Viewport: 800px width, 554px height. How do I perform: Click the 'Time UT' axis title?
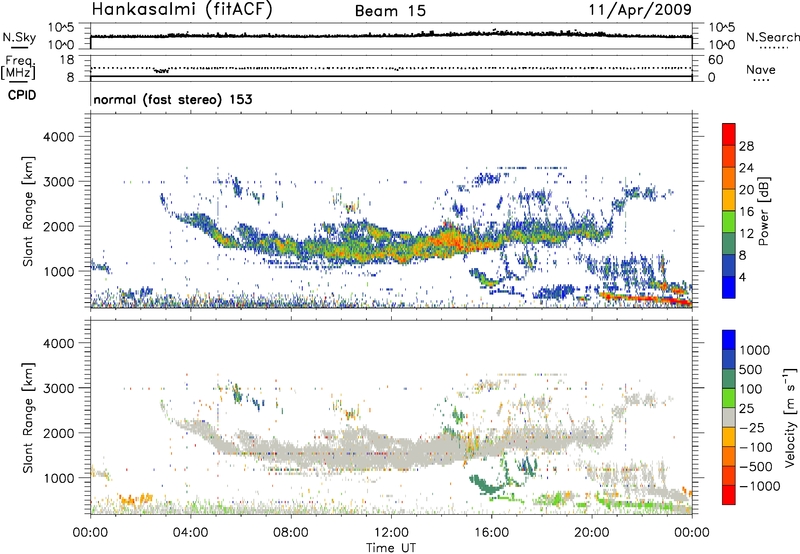pos(391,547)
